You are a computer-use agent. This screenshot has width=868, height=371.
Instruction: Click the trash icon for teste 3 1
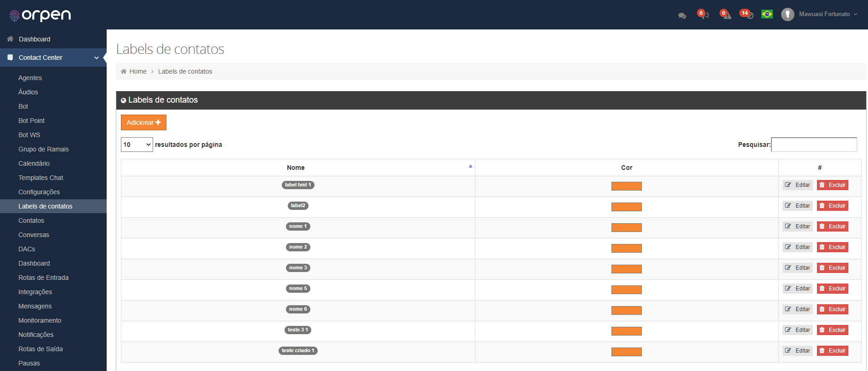click(x=822, y=330)
